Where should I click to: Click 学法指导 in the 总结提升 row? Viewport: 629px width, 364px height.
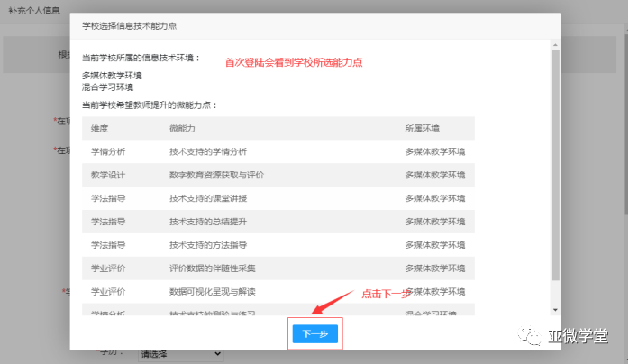pyautogui.click(x=108, y=222)
